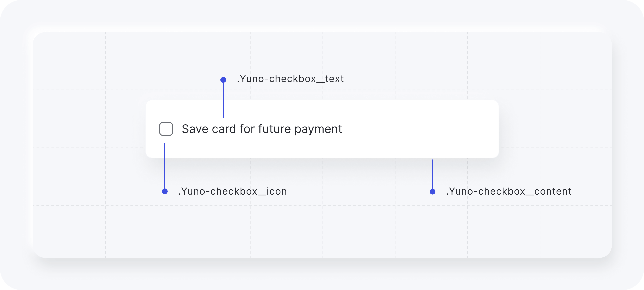The image size is (644, 290).
Task: Click the blue dot beside .Yuno-checkbox__text
Action: click(x=223, y=80)
